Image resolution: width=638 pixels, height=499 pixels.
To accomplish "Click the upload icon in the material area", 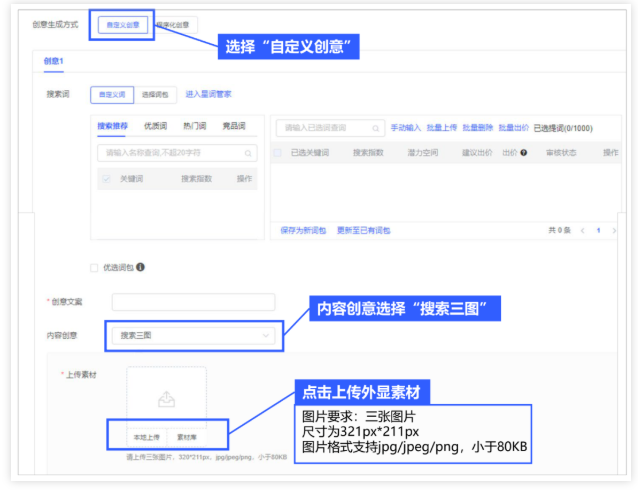I will tap(166, 400).
